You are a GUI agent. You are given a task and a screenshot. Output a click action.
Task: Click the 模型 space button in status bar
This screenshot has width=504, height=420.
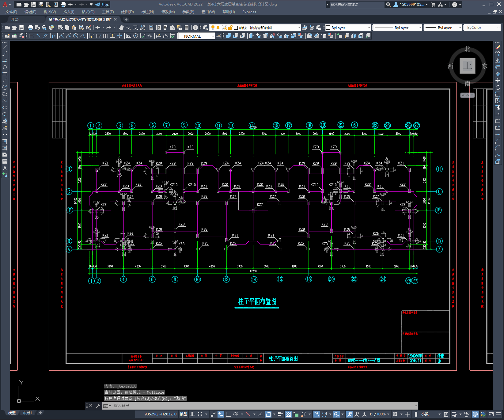tap(184, 414)
